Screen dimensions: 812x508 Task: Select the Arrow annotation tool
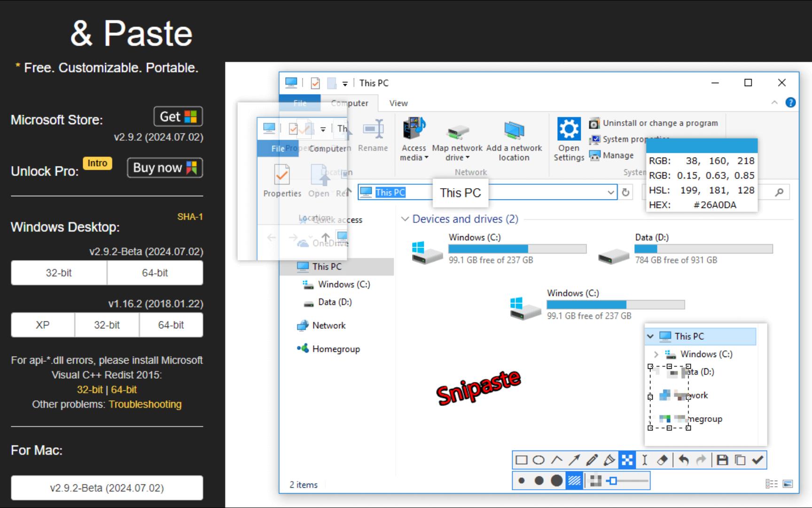click(574, 460)
